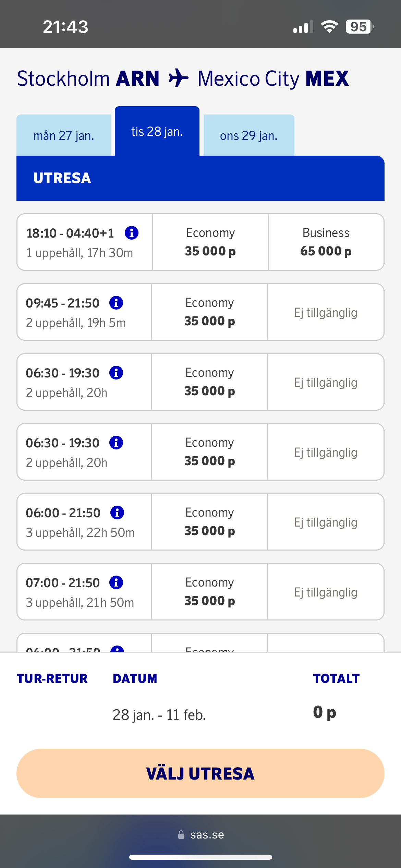This screenshot has width=401, height=868.
Task: Select the tis 28 jan. tab
Action: pos(157,132)
